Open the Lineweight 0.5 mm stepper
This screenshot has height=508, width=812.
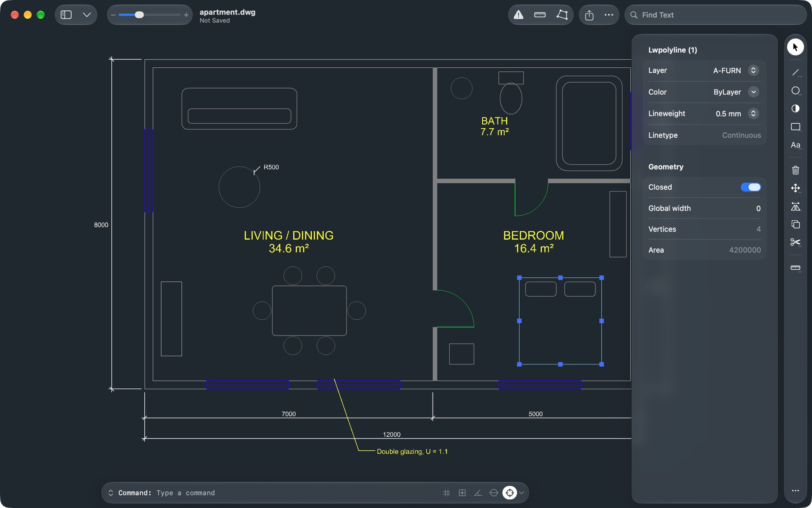753,114
